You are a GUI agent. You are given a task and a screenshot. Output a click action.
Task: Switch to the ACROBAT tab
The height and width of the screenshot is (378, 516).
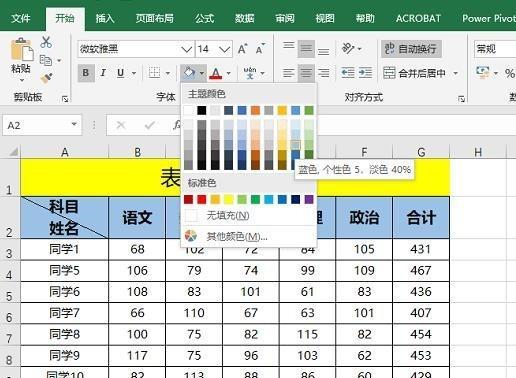[x=418, y=18]
